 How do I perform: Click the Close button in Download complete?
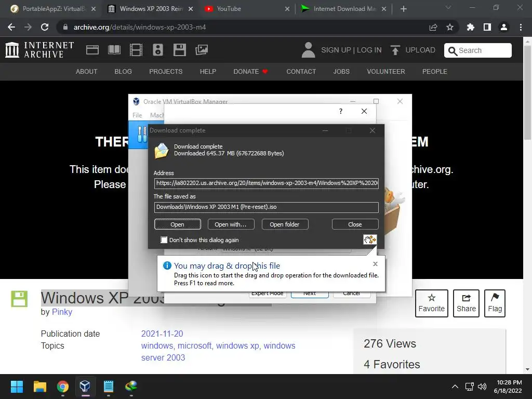[355, 224]
